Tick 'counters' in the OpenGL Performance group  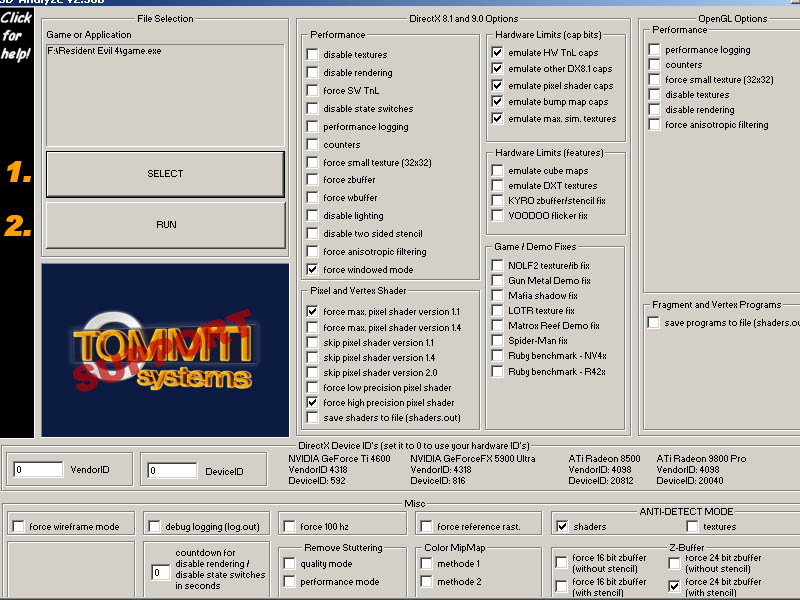[654, 64]
